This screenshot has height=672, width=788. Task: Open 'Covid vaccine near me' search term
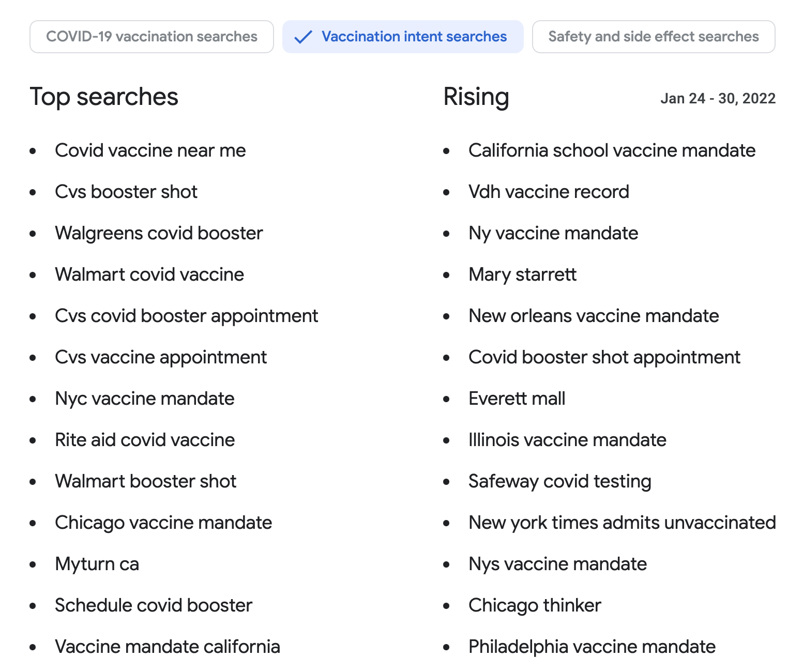point(150,150)
